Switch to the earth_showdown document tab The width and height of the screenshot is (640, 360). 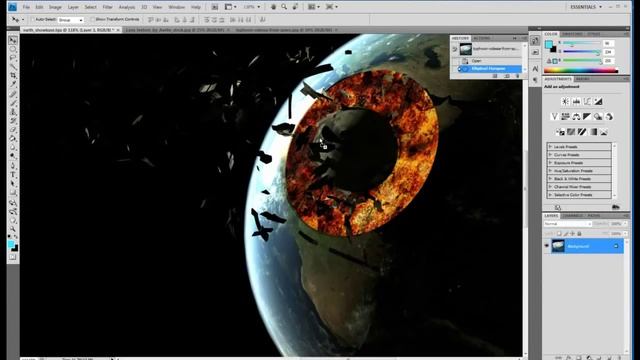point(71,30)
